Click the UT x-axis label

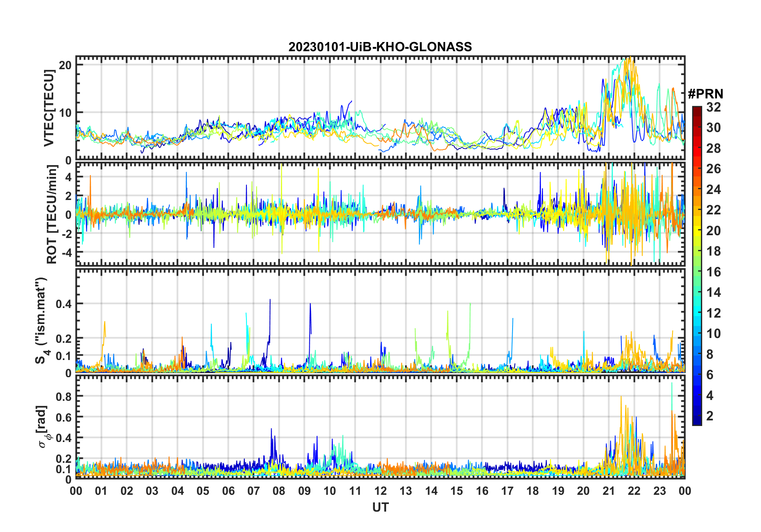click(380, 508)
